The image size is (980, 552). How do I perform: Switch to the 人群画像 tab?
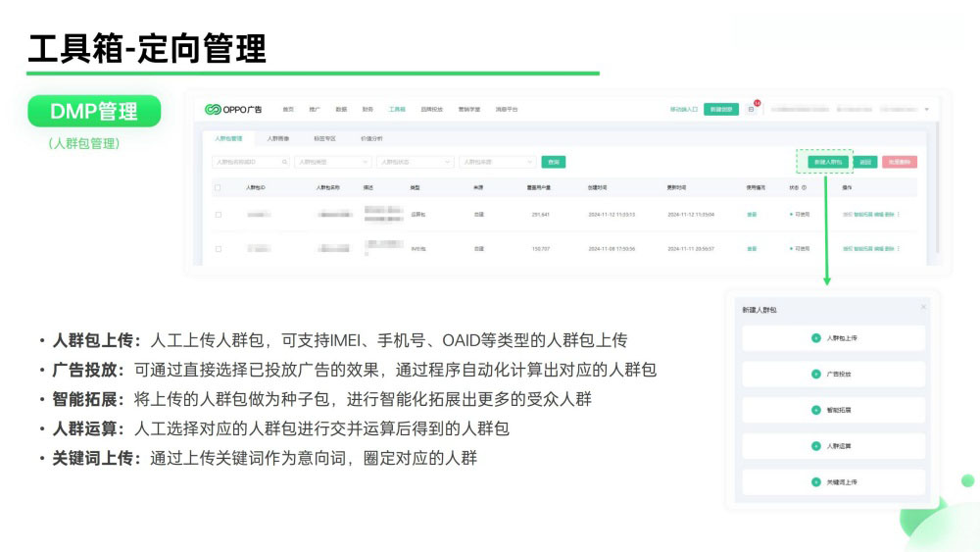(277, 139)
